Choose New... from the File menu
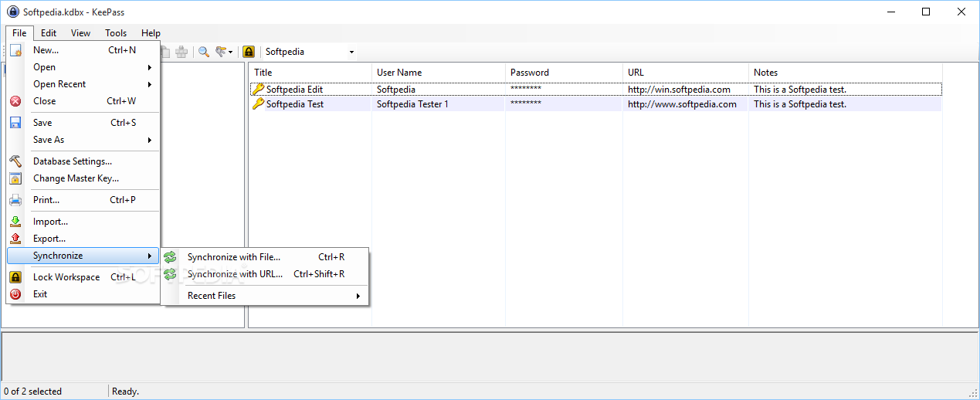The image size is (980, 400). pos(83,50)
